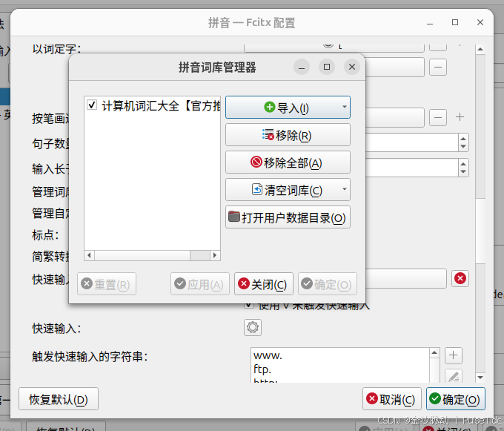Click the Fcitx config scrollbar up arrow
The height and width of the screenshot is (431, 504).
pyautogui.click(x=480, y=49)
